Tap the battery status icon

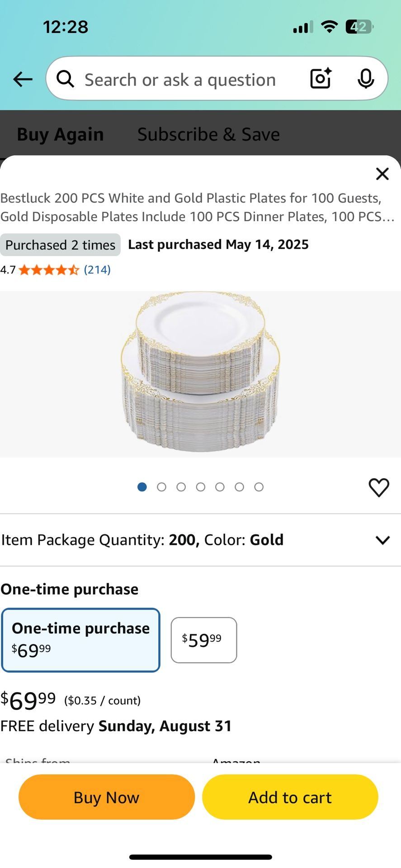click(359, 27)
